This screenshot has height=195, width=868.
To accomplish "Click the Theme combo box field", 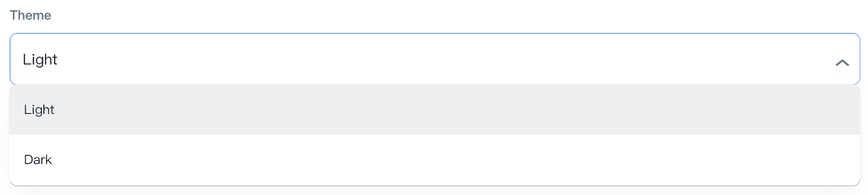I will (435, 59).
